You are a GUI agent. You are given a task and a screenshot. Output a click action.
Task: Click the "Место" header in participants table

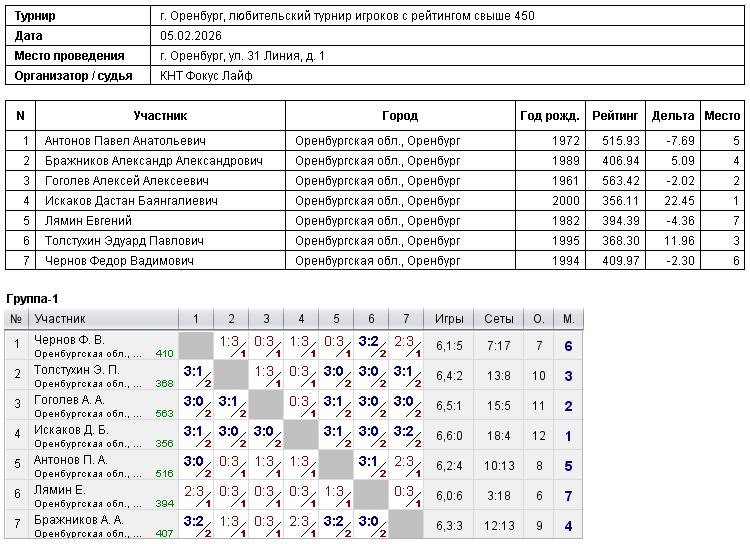tap(722, 116)
